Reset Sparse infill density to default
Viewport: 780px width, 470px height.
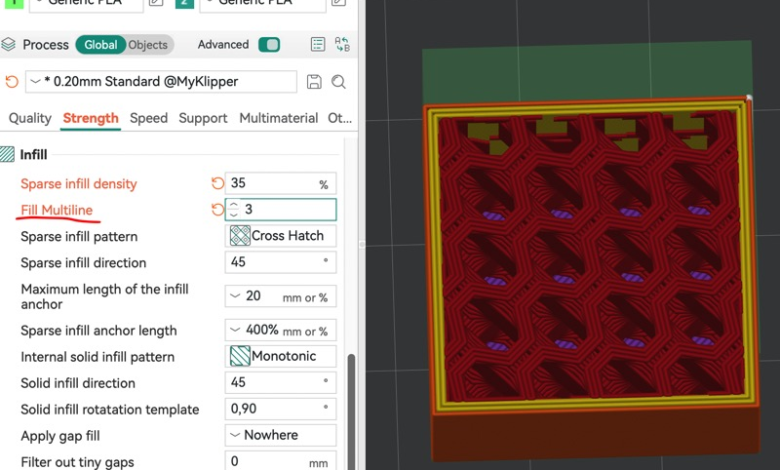click(x=217, y=184)
